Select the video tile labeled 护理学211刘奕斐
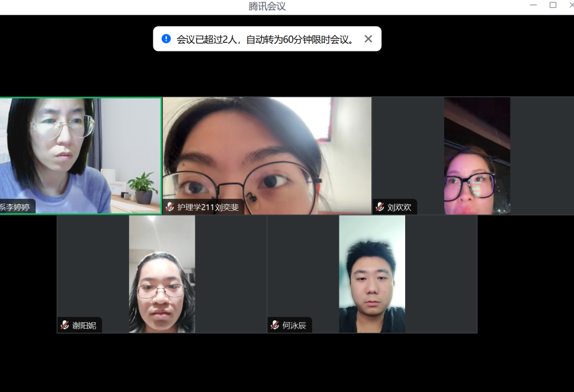 267,155
